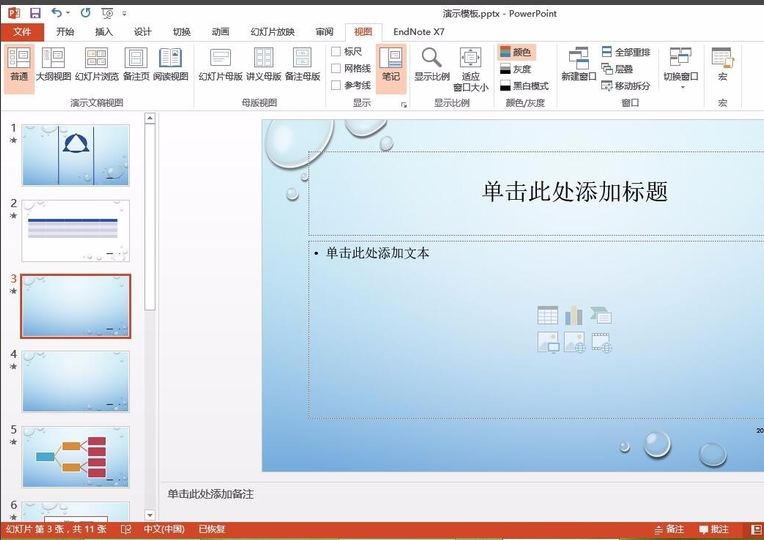Click 已恢复 in the status bar
This screenshot has width=764, height=540.
click(211, 529)
